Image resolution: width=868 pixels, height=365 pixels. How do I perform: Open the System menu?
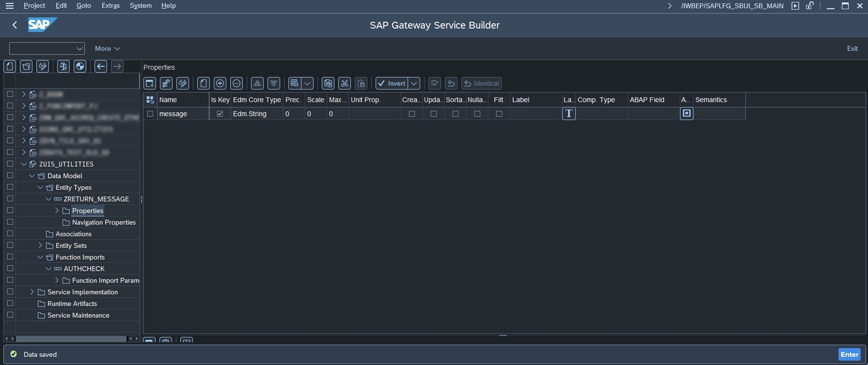pyautogui.click(x=141, y=6)
